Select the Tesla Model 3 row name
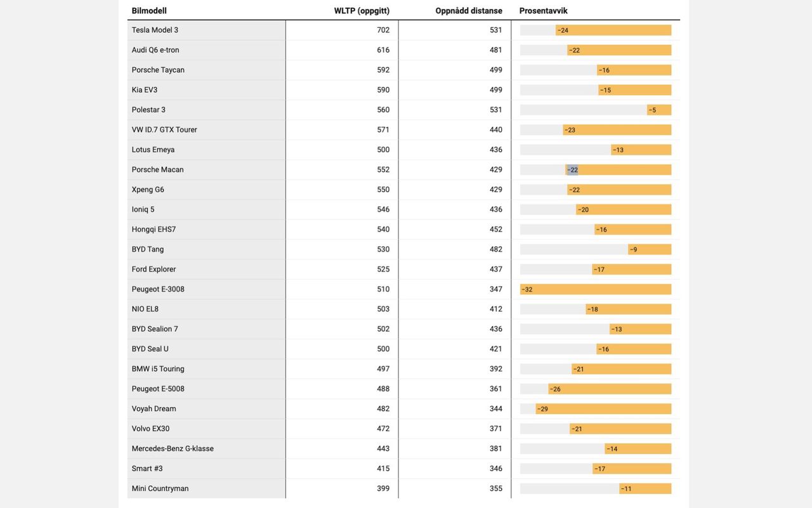The height and width of the screenshot is (508, 812). pyautogui.click(x=155, y=30)
